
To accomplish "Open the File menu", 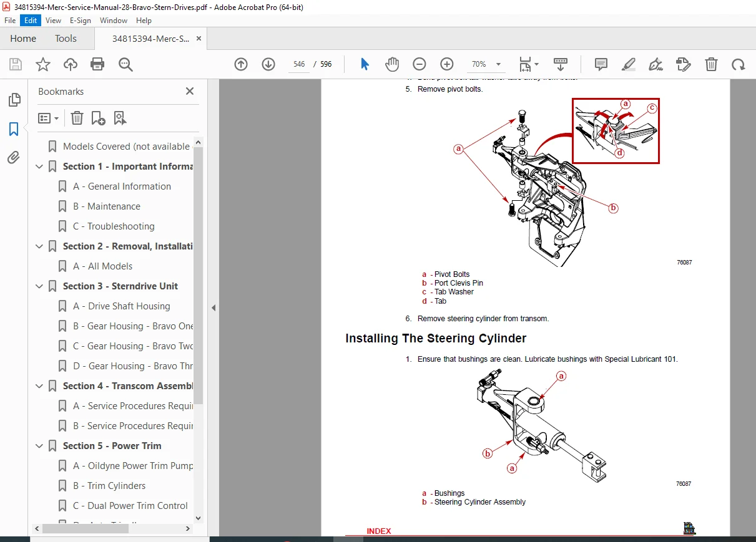I will [10, 21].
